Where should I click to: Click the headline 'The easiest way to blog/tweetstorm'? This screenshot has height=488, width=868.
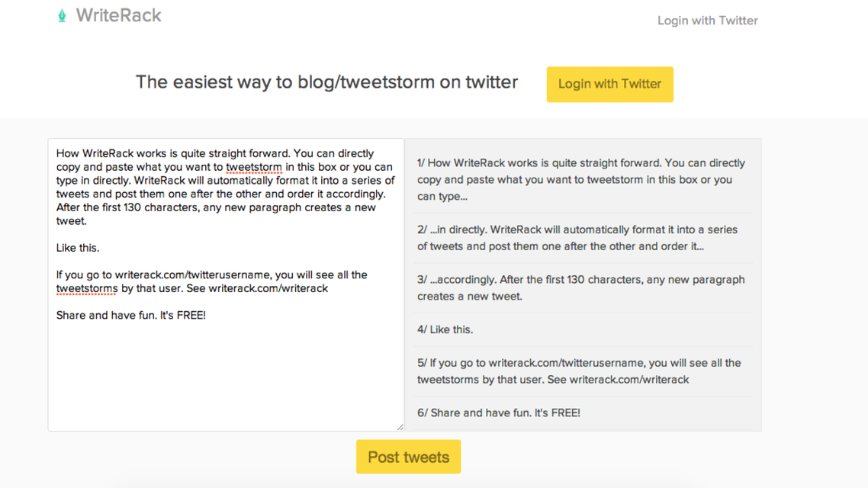click(x=326, y=82)
